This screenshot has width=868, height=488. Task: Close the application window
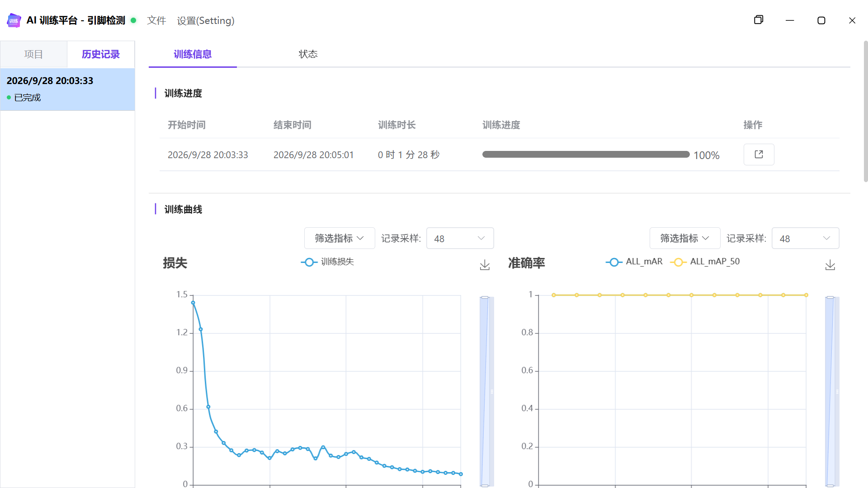coord(852,20)
